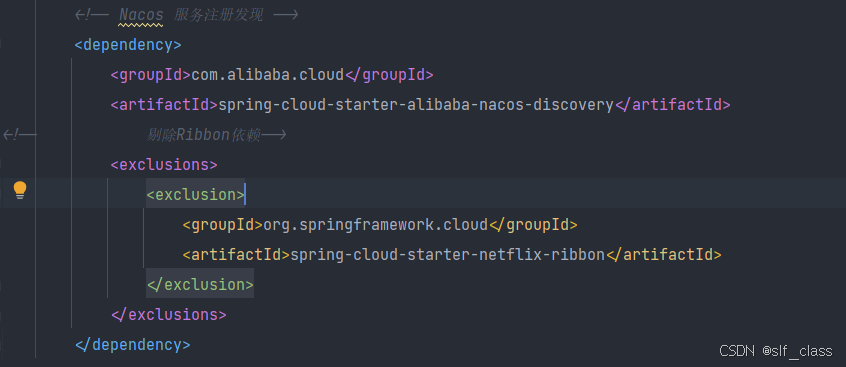Image resolution: width=846 pixels, height=367 pixels.
Task: Click the highlighted closing </exclusion> tag
Action: tap(200, 284)
